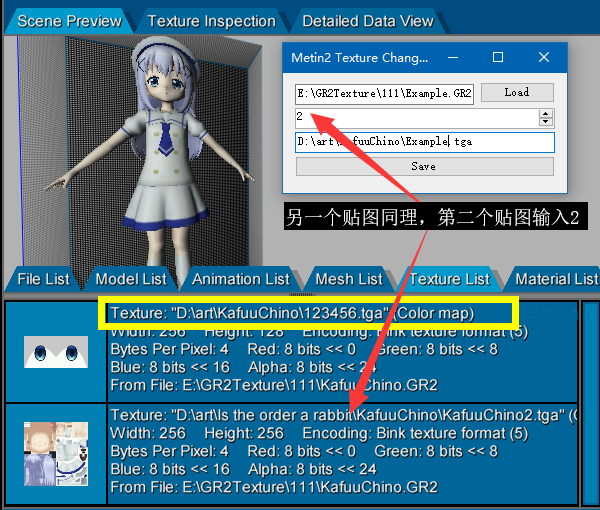The width and height of the screenshot is (600, 510).
Task: Click the 123456.tga texture name line
Action: click(x=292, y=313)
